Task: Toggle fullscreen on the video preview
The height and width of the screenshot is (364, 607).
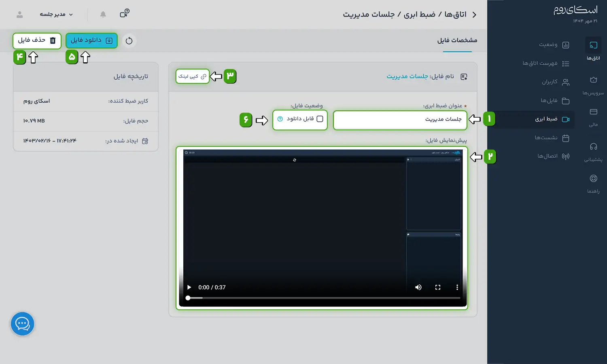Action: [438, 287]
